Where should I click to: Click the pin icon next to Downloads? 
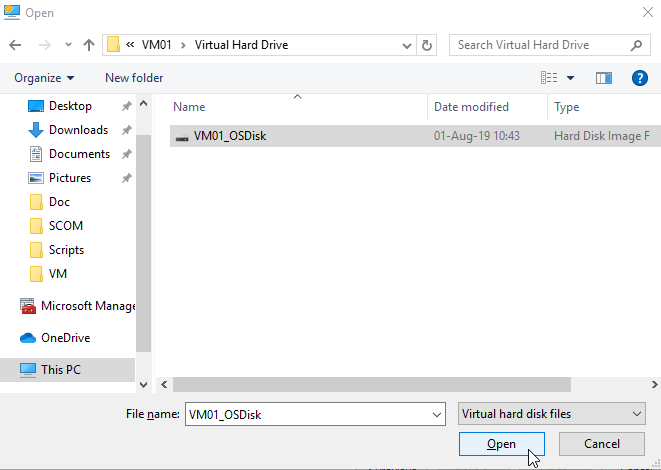(126, 130)
